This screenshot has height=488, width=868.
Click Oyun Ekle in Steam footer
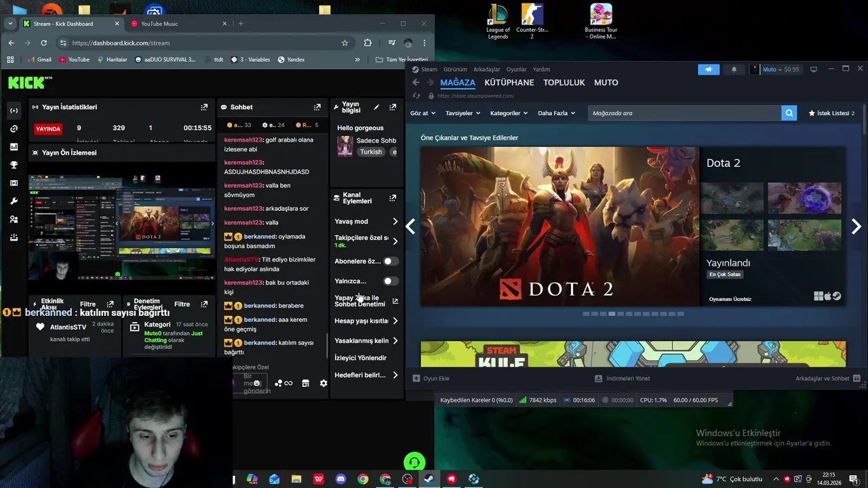coord(431,378)
